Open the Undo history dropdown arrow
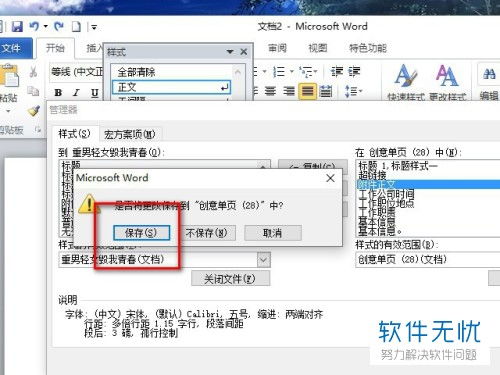This screenshot has width=500, height=375. click(46, 26)
